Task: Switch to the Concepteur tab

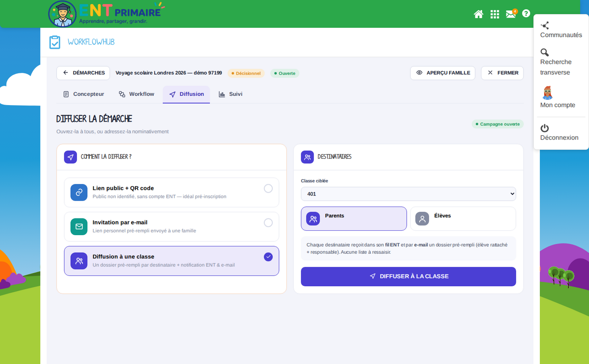Action: pos(83,94)
